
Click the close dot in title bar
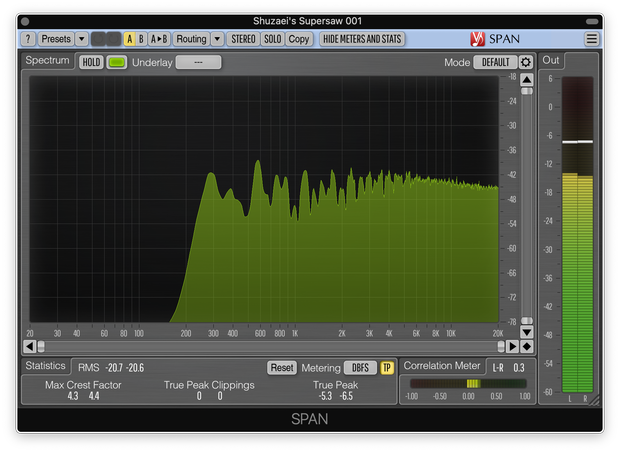tap(25, 21)
